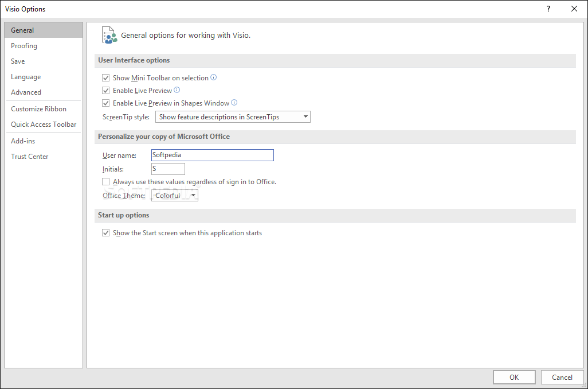Click the info icon next to Enable Live Preview
This screenshot has width=588, height=389.
pos(177,90)
